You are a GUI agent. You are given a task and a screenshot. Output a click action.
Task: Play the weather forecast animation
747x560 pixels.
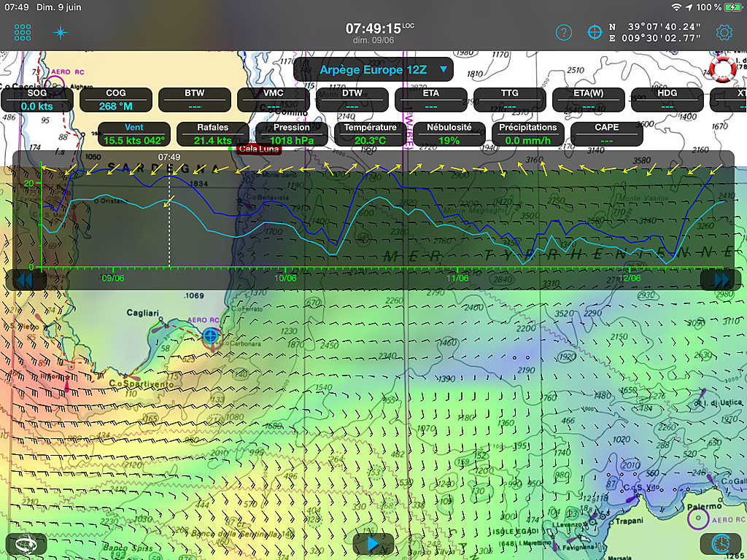tap(373, 543)
